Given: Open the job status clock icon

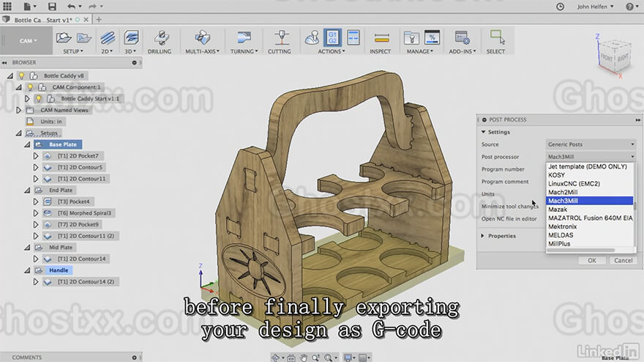Looking at the screenshot, I should coord(560,6).
